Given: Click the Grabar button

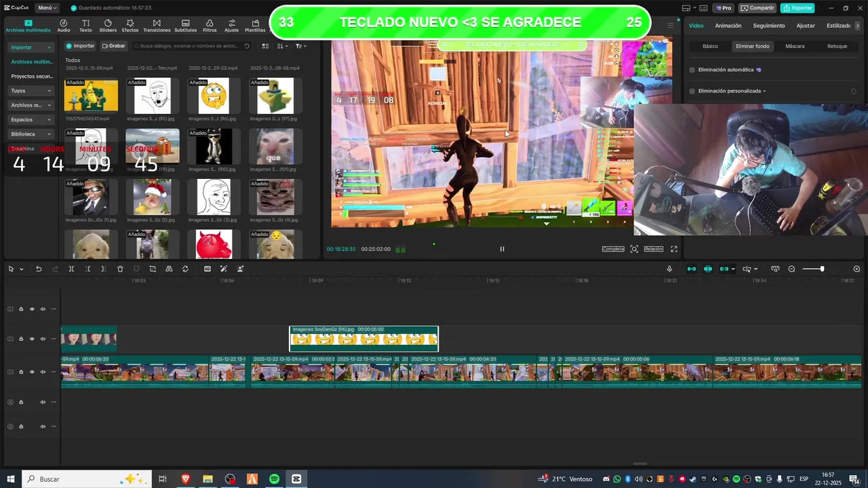Looking at the screenshot, I should [113, 46].
